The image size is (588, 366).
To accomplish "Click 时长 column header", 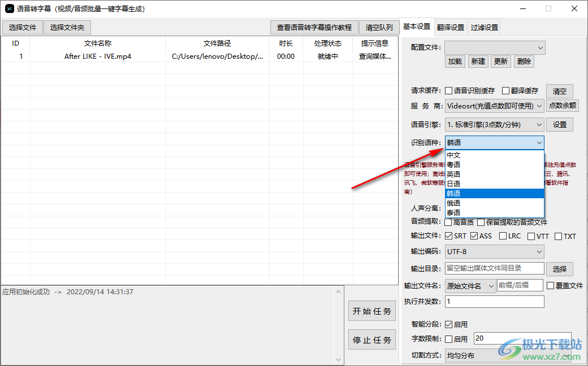I will (286, 43).
